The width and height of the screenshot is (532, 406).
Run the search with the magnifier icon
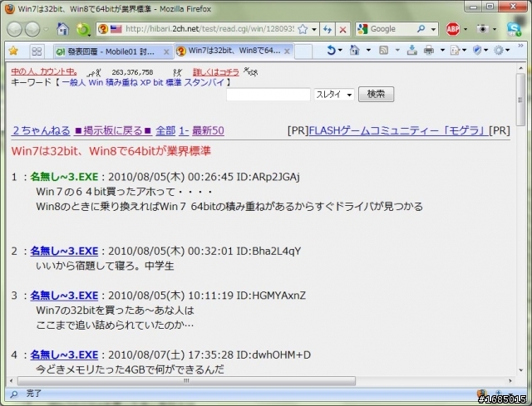pyautogui.click(x=421, y=29)
